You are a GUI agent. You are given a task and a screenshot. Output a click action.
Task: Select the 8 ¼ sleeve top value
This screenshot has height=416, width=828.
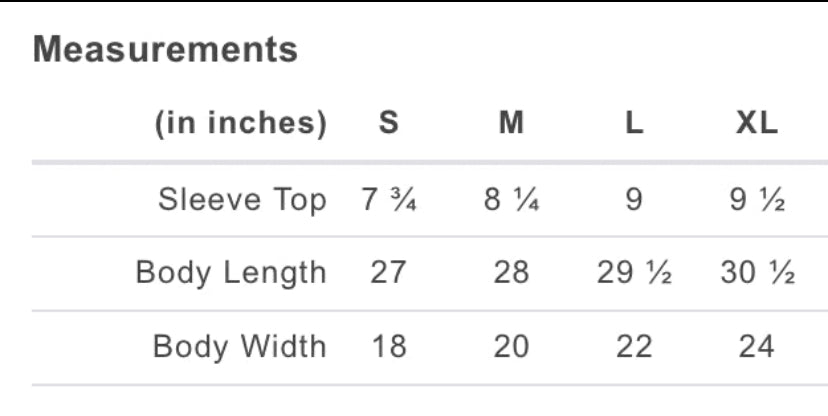click(511, 200)
